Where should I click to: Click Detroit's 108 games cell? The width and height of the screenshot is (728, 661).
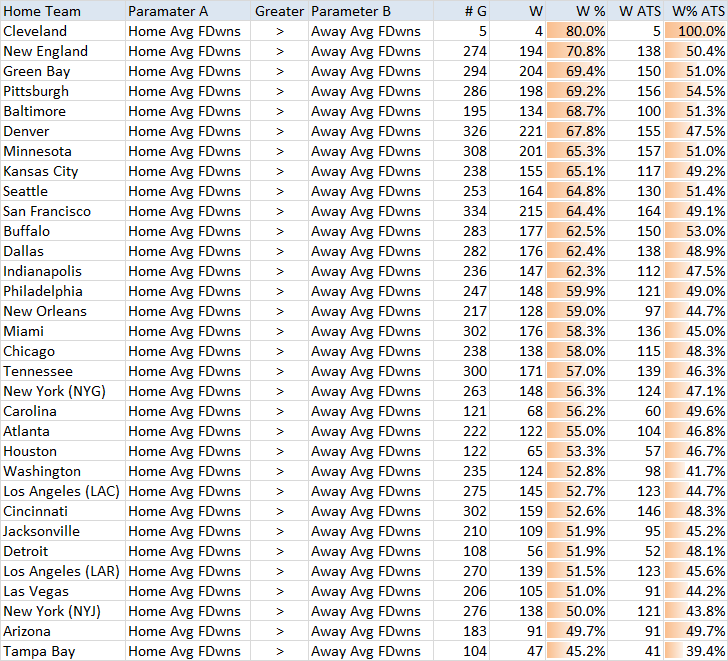click(461, 550)
